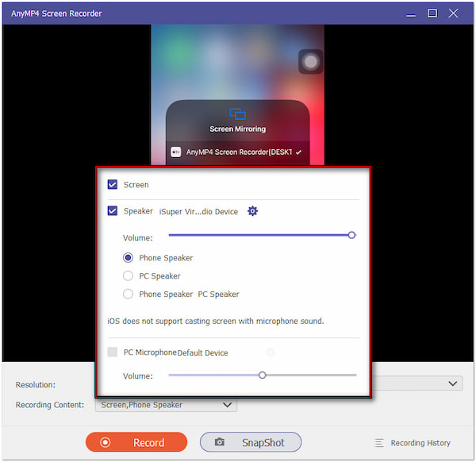Tap the checkmark next to AnyMP4 Screen Recorder[DESKT
Screen dimensions: 476x462
pos(299,152)
